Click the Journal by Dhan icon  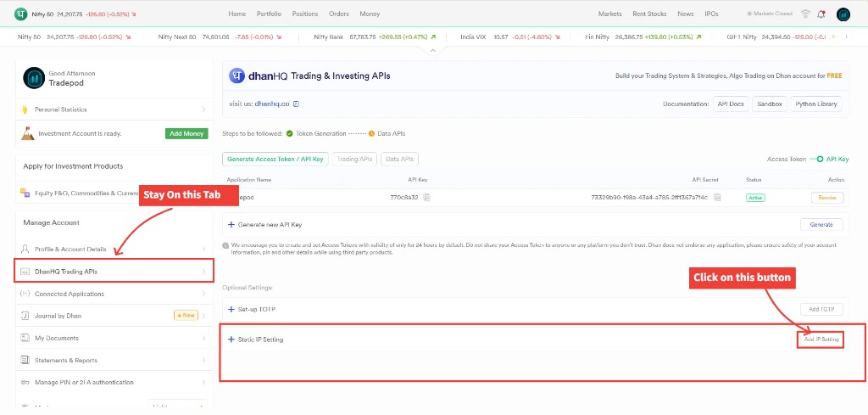click(x=25, y=316)
